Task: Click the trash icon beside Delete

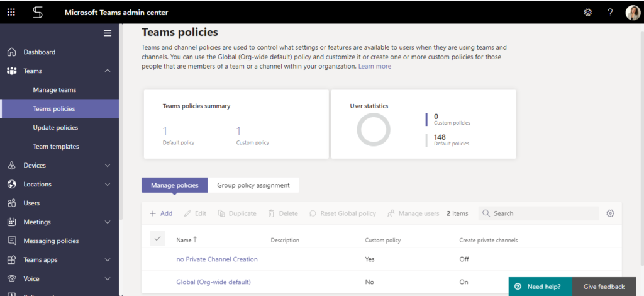Action: [272, 213]
